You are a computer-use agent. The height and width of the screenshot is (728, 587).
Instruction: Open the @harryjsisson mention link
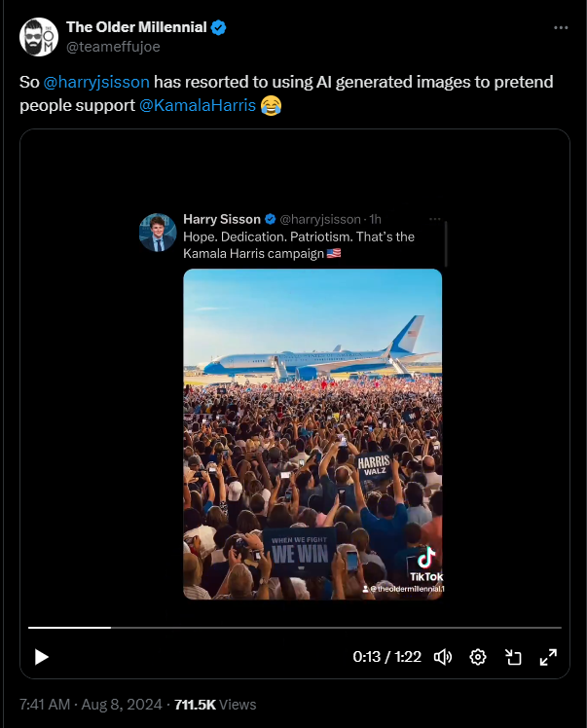tap(96, 82)
